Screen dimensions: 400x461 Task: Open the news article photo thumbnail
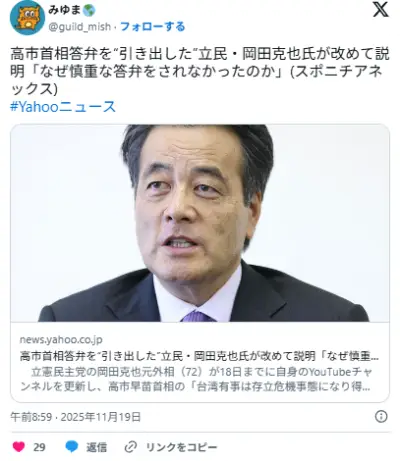(200, 223)
